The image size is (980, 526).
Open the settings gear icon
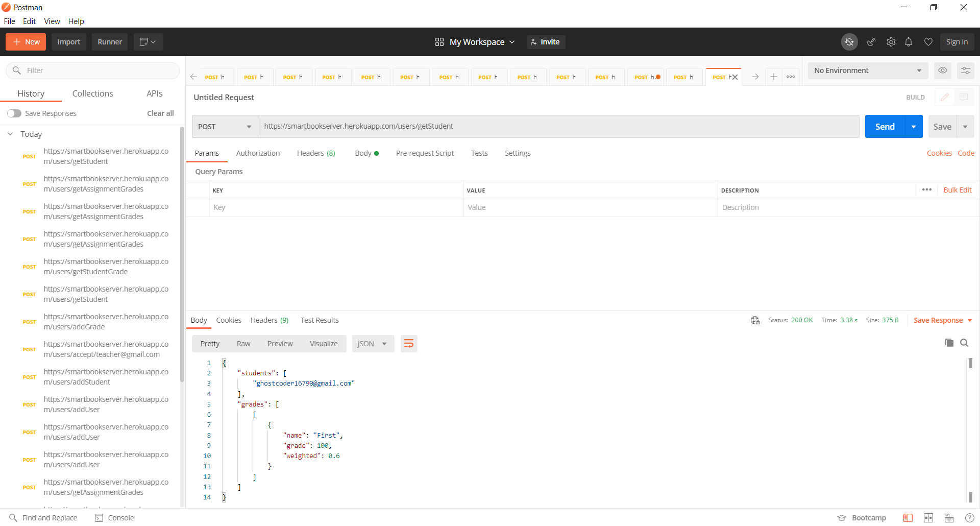tap(891, 42)
